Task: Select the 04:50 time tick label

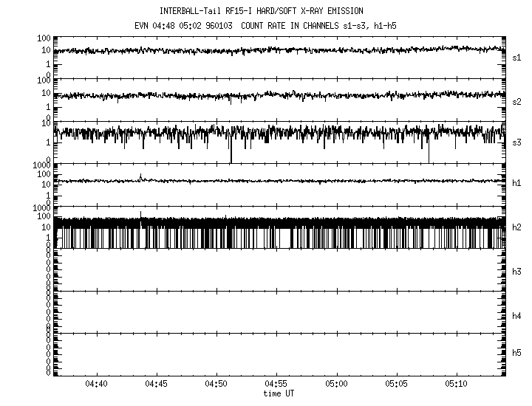Action: point(216,385)
